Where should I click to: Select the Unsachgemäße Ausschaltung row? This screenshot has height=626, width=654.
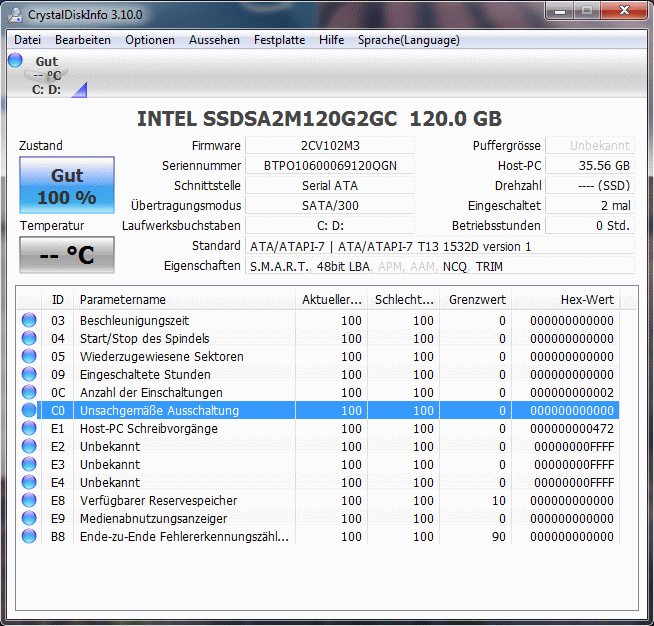[x=318, y=410]
